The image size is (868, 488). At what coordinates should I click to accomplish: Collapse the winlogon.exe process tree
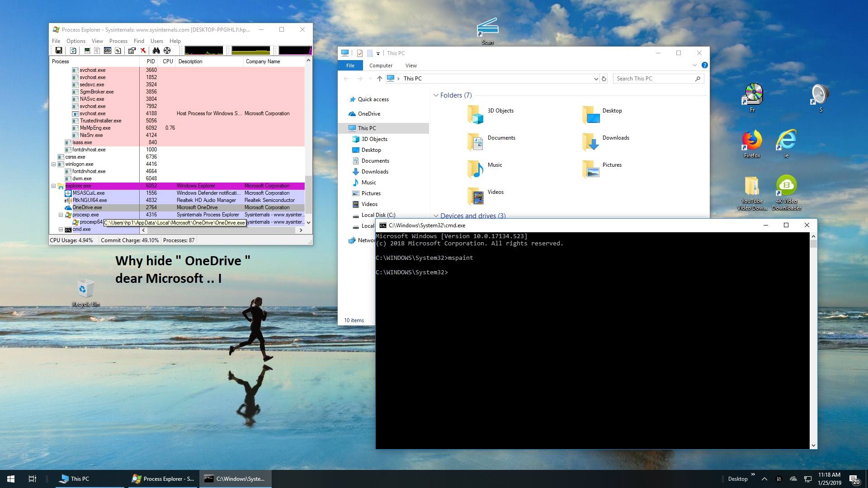53,164
